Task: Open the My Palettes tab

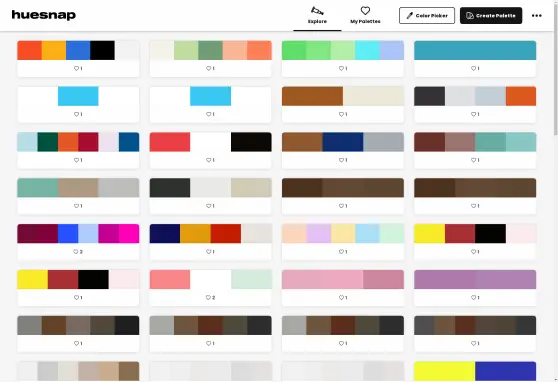Action: pyautogui.click(x=365, y=16)
